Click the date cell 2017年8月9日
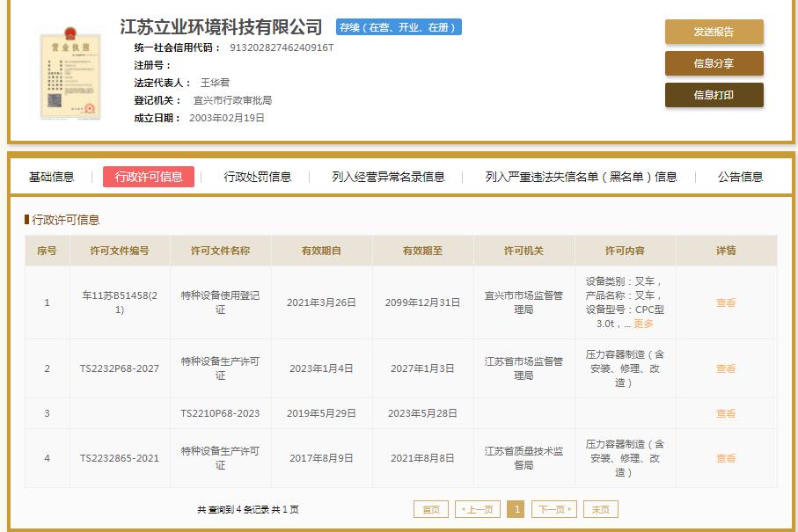 pyautogui.click(x=321, y=458)
